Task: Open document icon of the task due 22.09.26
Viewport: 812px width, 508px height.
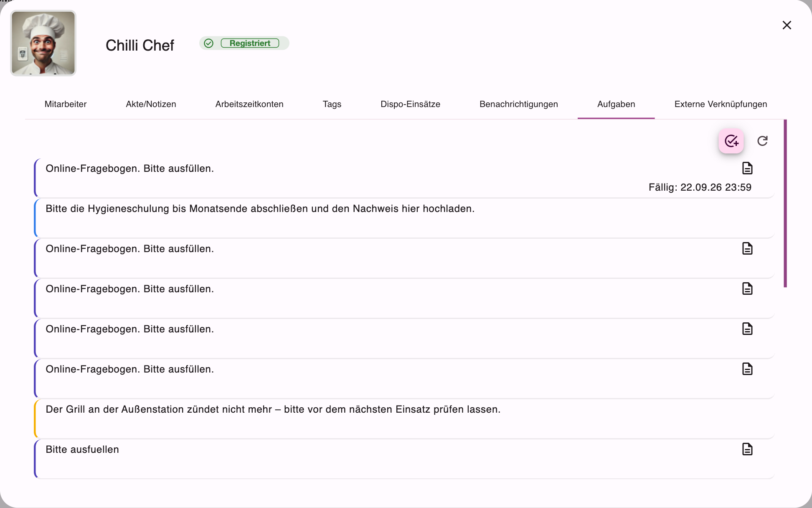Action: point(747,168)
